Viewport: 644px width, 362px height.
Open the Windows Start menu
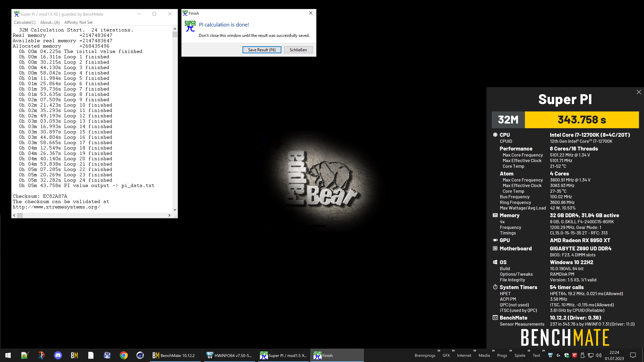pos(8,355)
